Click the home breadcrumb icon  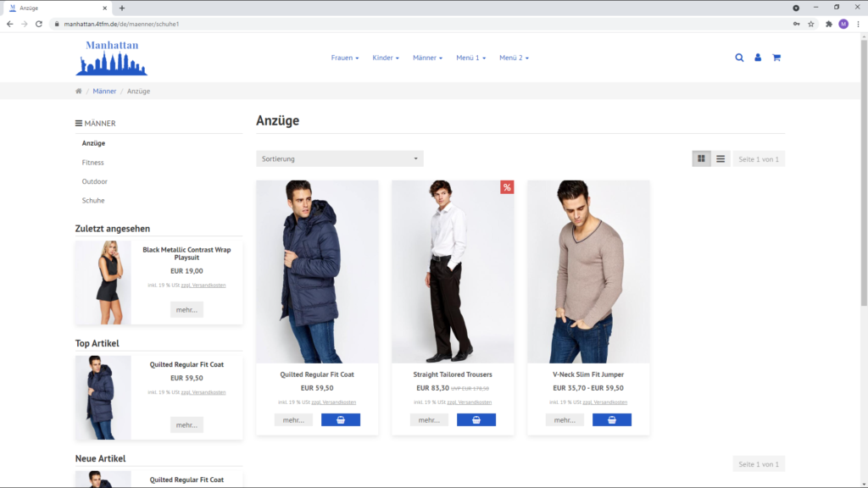pyautogui.click(x=79, y=91)
